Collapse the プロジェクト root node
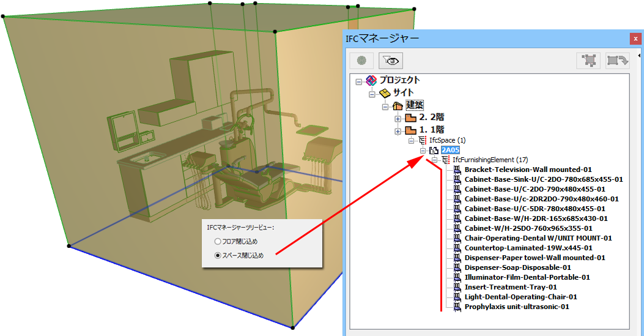 pyautogui.click(x=358, y=82)
